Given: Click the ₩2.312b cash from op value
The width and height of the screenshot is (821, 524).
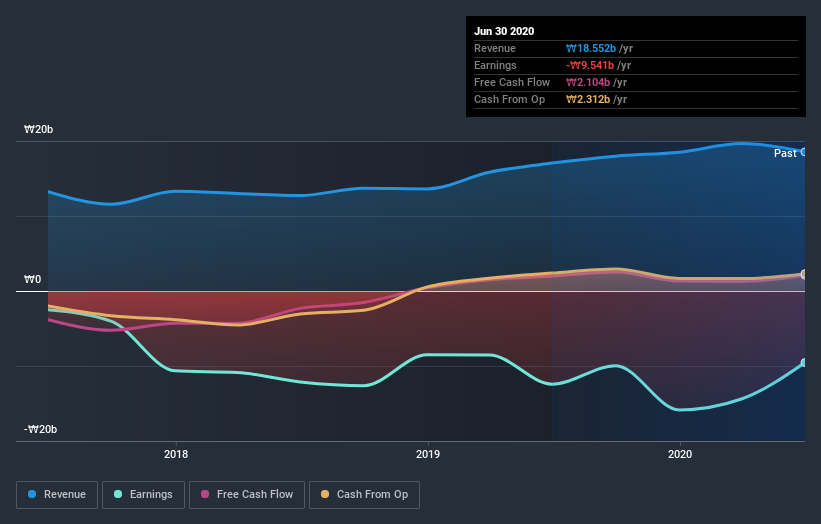Looking at the screenshot, I should [587, 99].
